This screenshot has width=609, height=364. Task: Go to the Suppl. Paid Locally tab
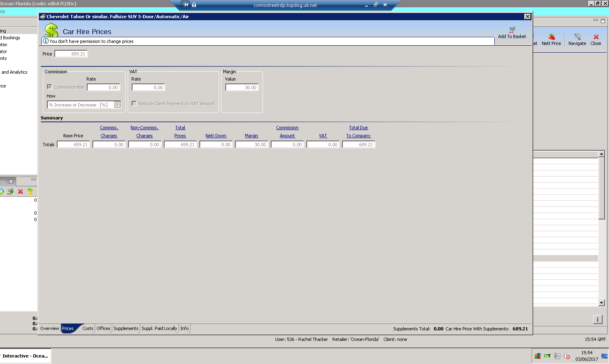coord(159,328)
